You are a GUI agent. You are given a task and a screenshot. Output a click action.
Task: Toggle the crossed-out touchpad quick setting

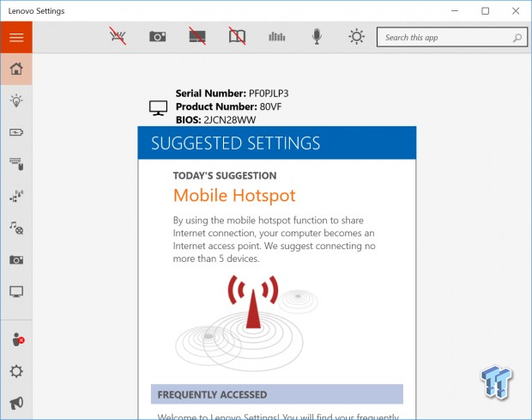[197, 36]
